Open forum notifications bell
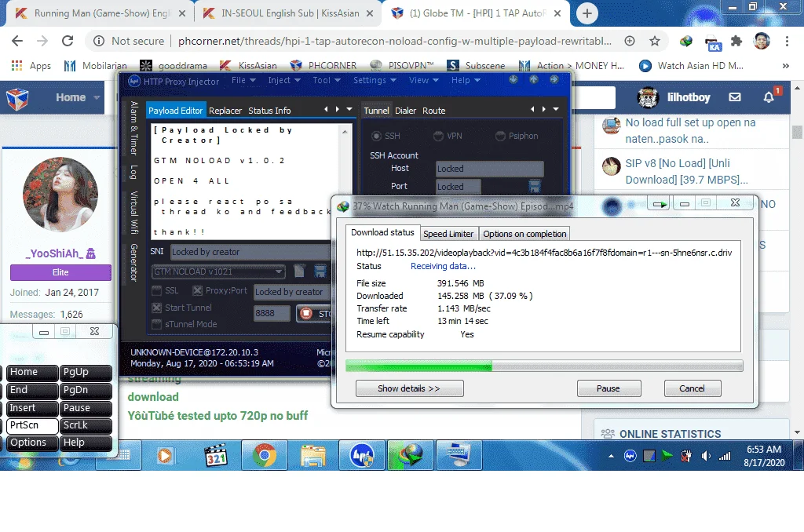 pos(769,97)
